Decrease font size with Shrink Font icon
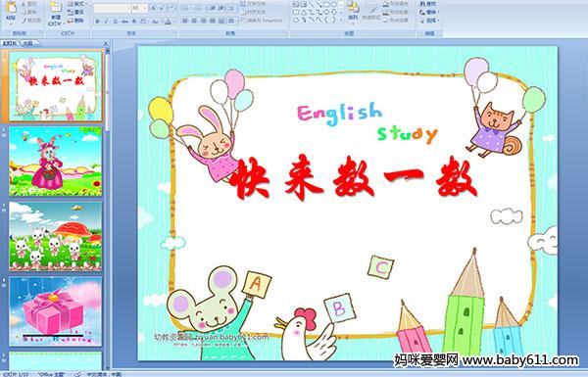The height and width of the screenshot is (377, 588). coord(162,8)
